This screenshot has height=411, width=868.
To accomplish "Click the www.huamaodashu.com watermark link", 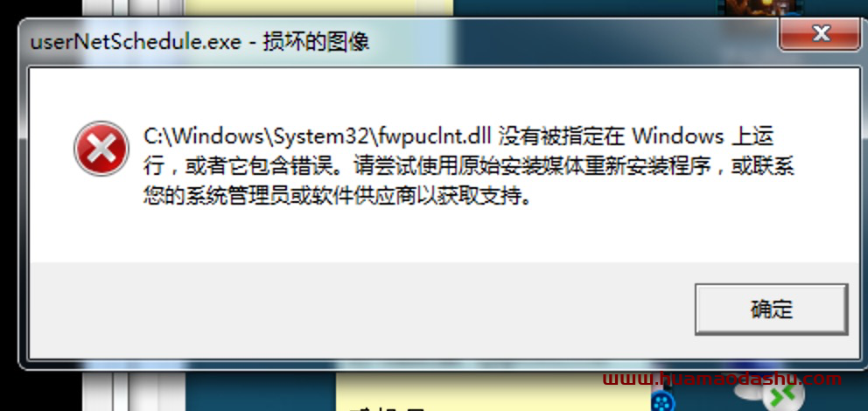I will point(722,379).
